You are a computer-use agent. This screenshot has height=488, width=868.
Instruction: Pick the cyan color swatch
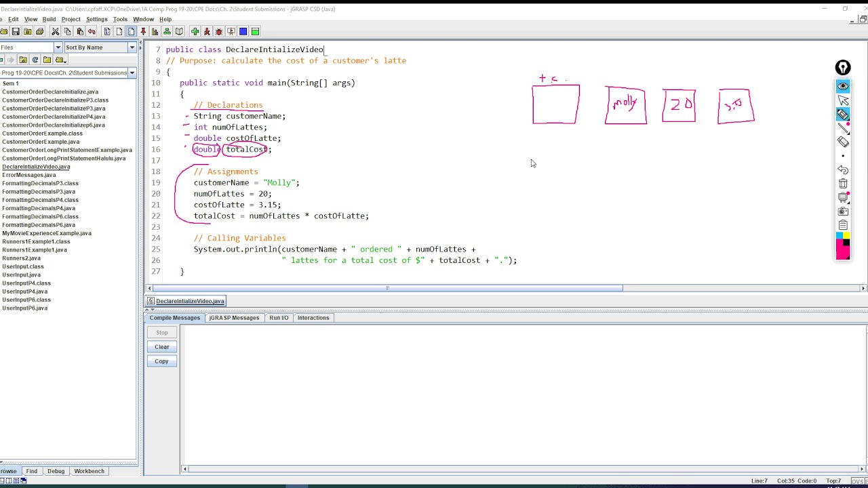tap(840, 235)
